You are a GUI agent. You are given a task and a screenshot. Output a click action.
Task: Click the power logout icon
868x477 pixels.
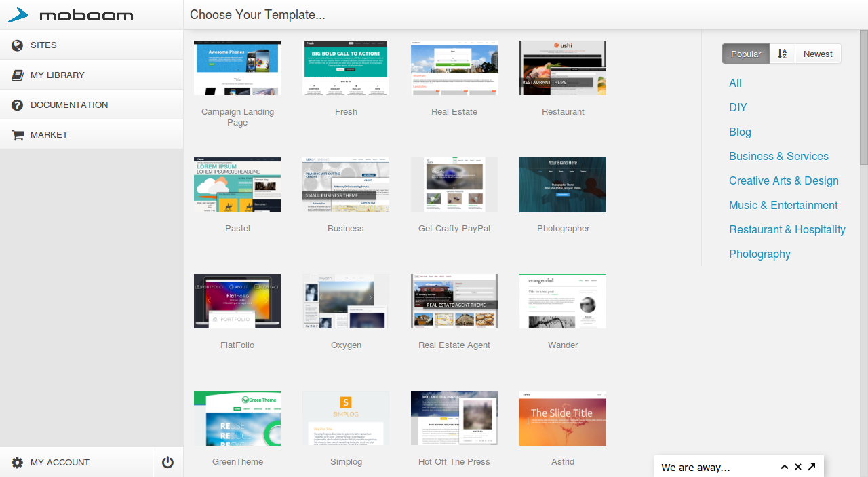tap(167, 462)
